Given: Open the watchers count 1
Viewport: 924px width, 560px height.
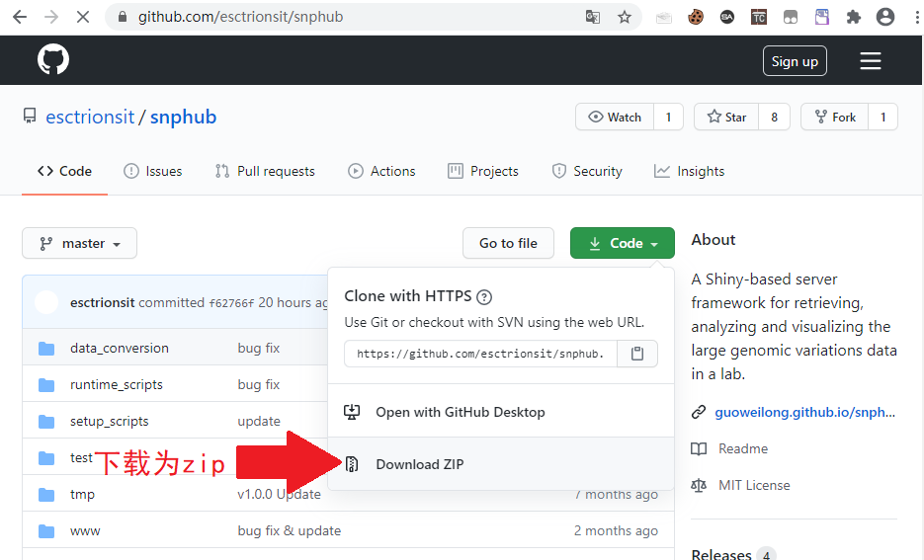Looking at the screenshot, I should [668, 117].
